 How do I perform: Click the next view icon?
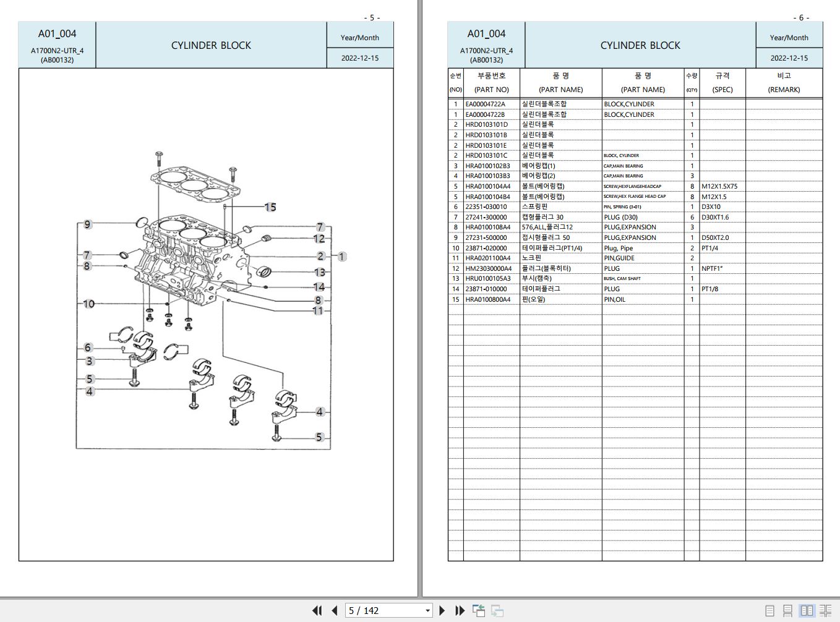[x=497, y=611]
